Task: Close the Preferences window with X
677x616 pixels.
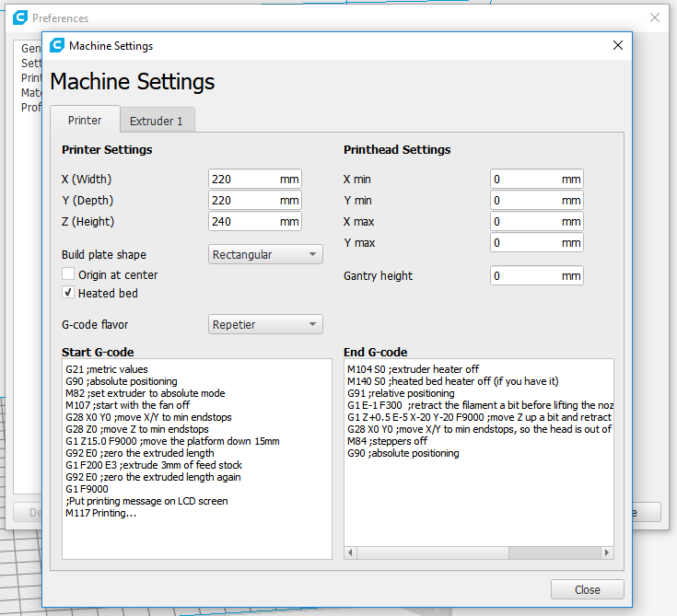Action: point(655,17)
